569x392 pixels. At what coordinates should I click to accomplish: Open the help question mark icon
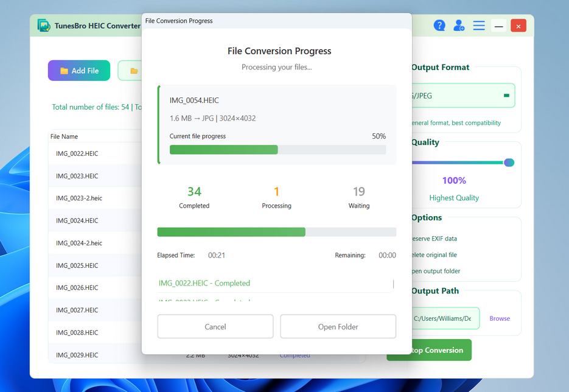pos(439,25)
